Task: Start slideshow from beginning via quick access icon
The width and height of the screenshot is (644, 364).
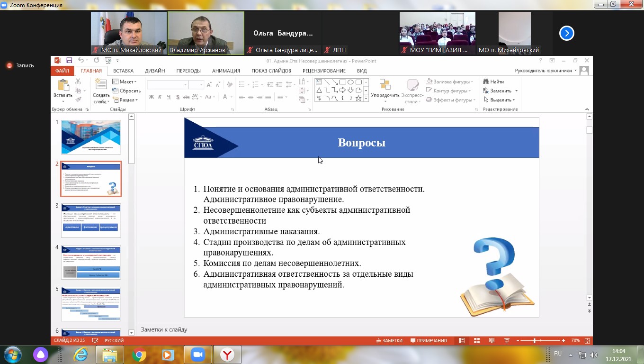Action: [108, 61]
